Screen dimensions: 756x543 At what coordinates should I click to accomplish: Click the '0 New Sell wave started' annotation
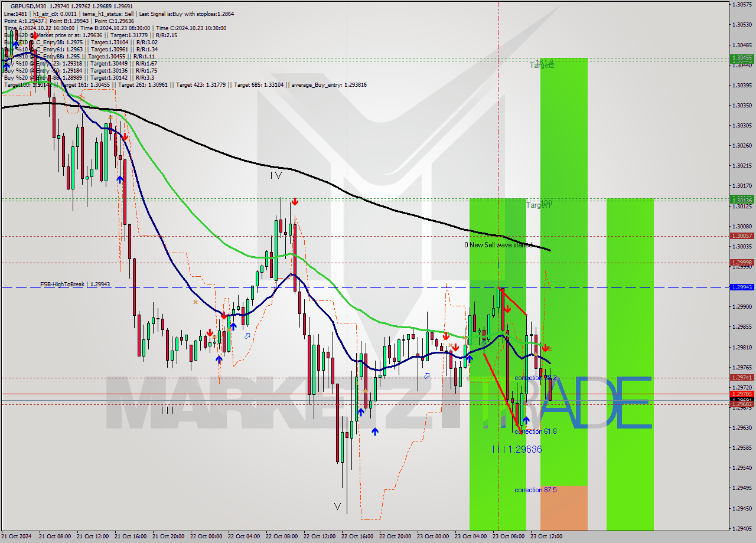(x=498, y=244)
